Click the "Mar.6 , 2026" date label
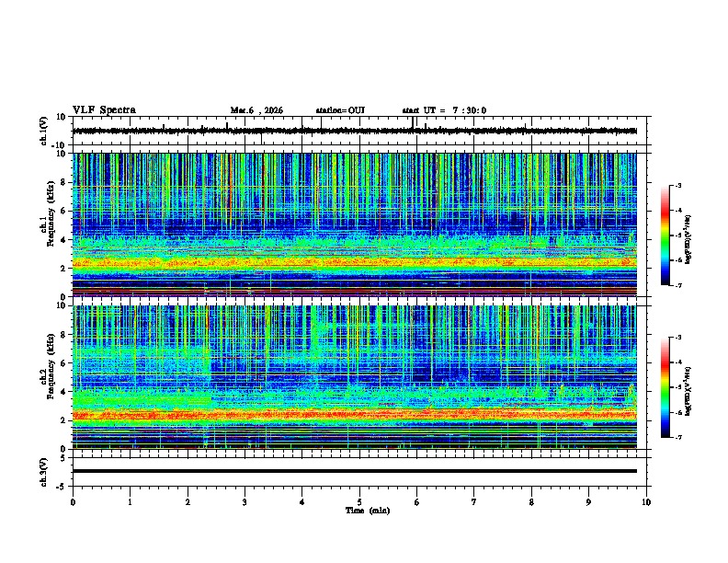 [x=256, y=110]
